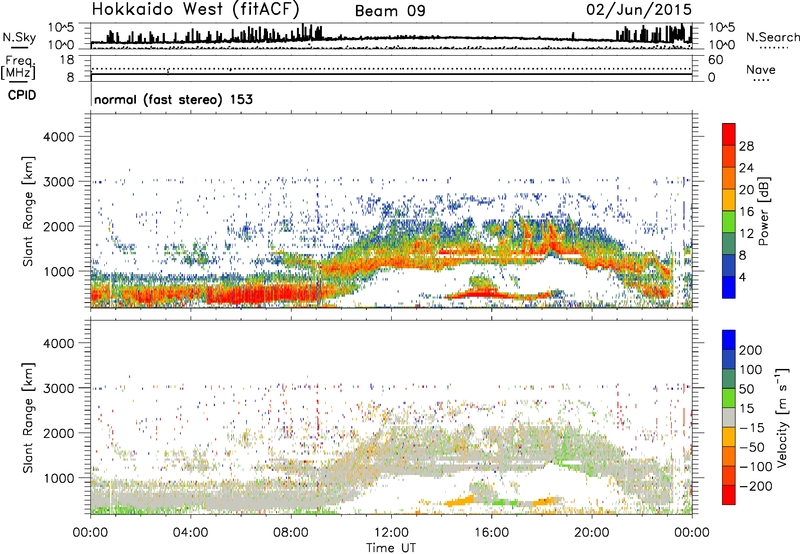Select the 'Beam 09' heading
The height and width of the screenshot is (554, 800).
390,11
